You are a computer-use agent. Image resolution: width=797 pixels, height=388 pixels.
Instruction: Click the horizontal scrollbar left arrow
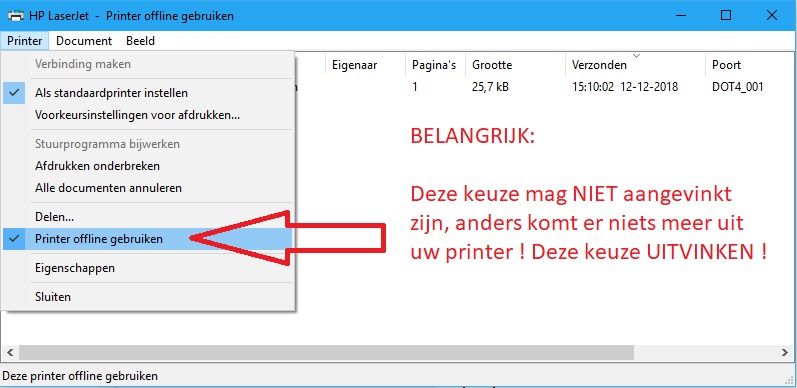(x=10, y=352)
